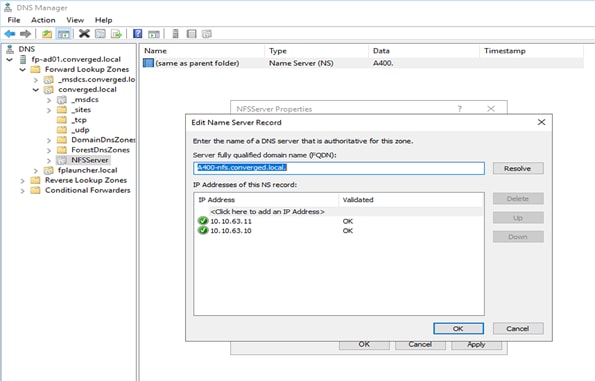Image resolution: width=595 pixels, height=381 pixels.
Task: Click the blue Help question mark icon
Action: tap(137, 34)
